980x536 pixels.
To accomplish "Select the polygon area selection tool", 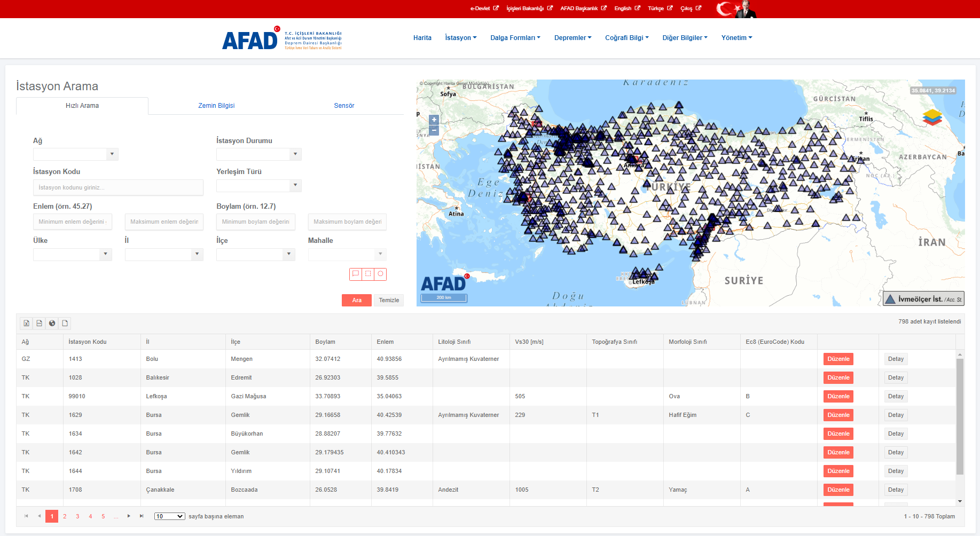I will click(x=356, y=274).
